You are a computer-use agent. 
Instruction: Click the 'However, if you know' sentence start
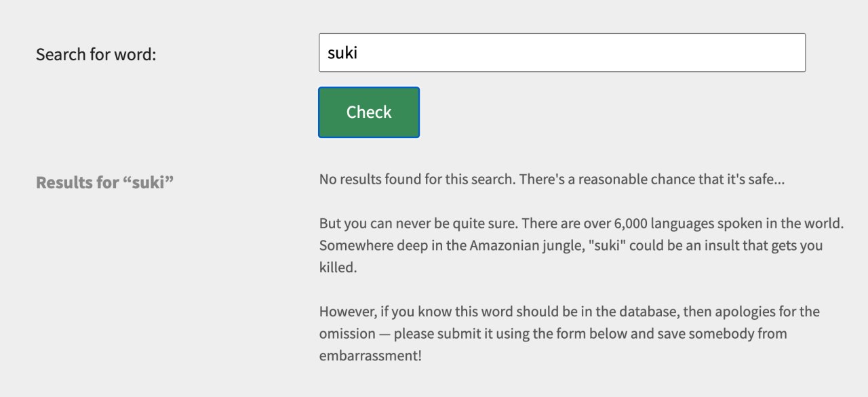tap(384, 312)
